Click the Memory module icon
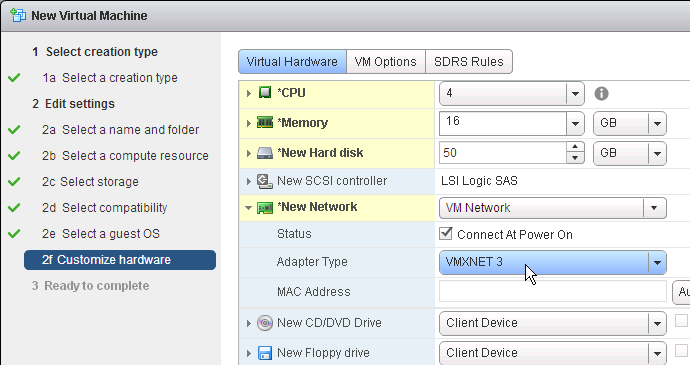The width and height of the screenshot is (690, 365). pos(265,122)
